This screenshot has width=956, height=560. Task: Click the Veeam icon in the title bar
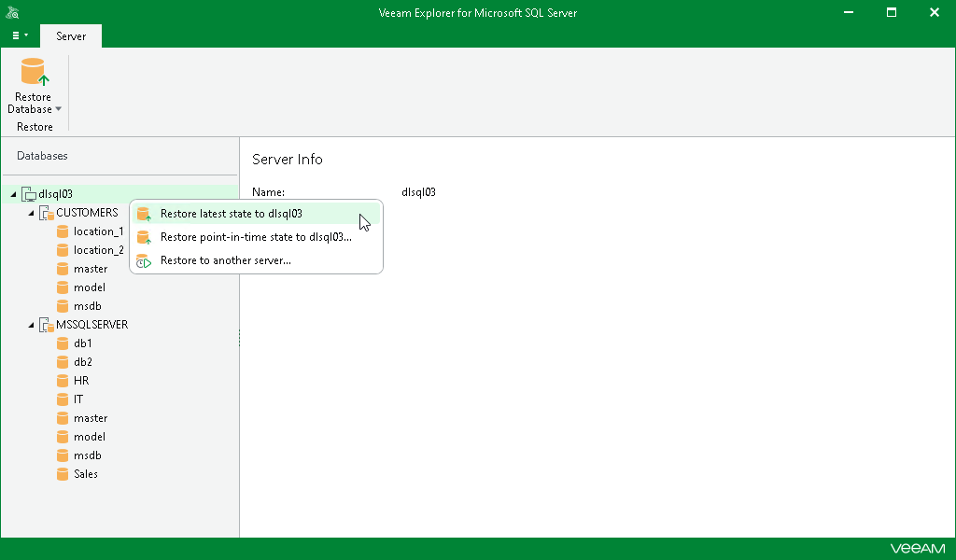pyautogui.click(x=11, y=12)
